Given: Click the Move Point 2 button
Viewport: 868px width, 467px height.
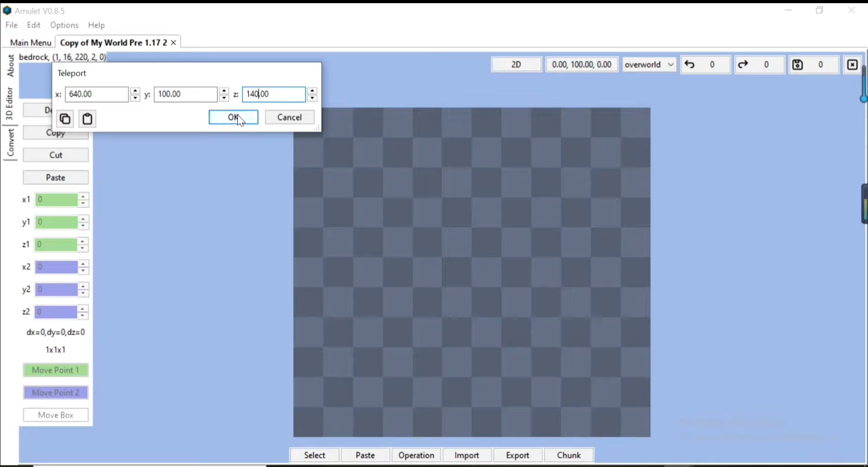Looking at the screenshot, I should click(55, 392).
